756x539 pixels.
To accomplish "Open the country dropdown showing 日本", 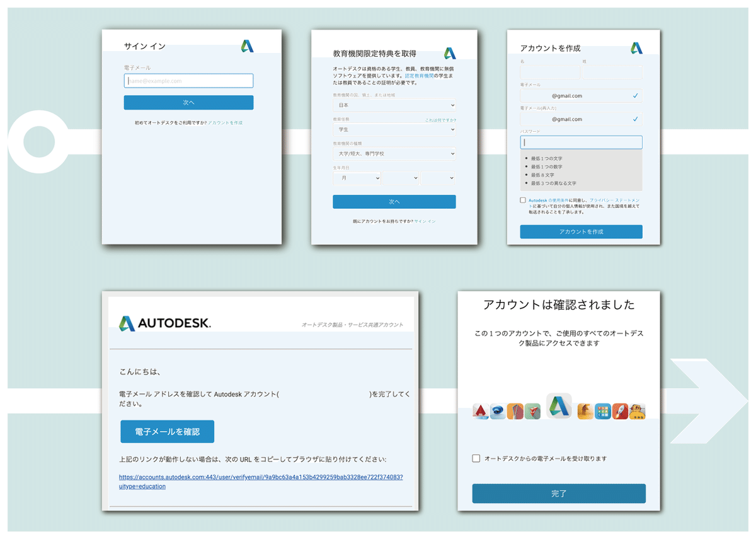I will pos(394,105).
